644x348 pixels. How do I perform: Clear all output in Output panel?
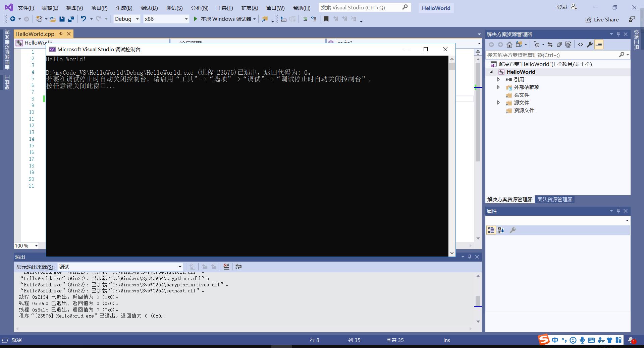226,267
